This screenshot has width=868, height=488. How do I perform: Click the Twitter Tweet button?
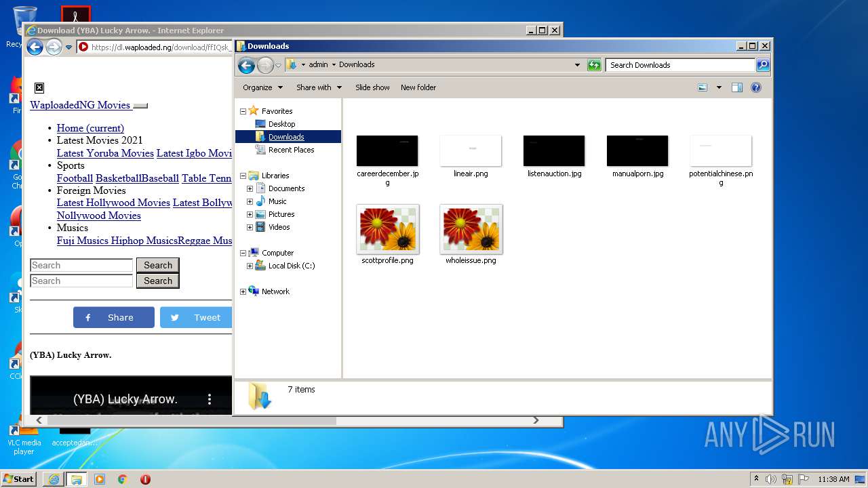click(196, 317)
